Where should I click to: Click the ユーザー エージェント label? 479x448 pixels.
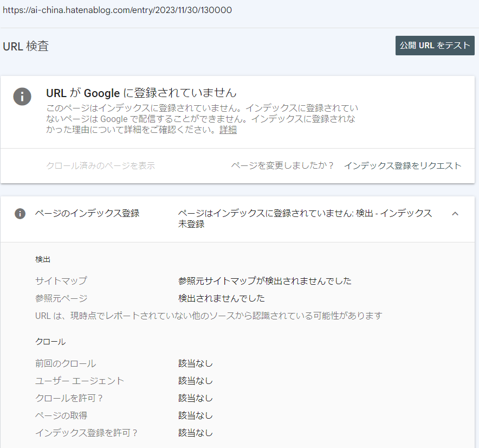point(80,381)
